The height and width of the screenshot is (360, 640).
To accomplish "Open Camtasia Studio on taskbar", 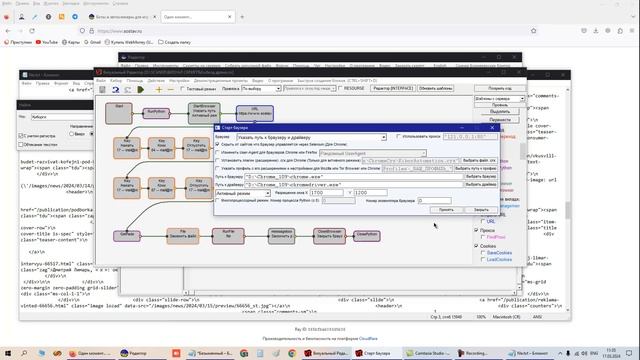I will [x=429, y=353].
